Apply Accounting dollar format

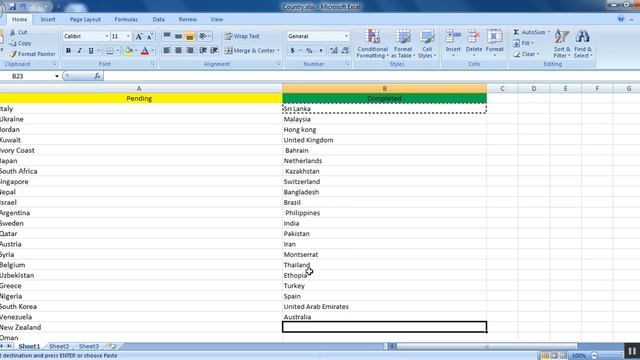coord(292,51)
